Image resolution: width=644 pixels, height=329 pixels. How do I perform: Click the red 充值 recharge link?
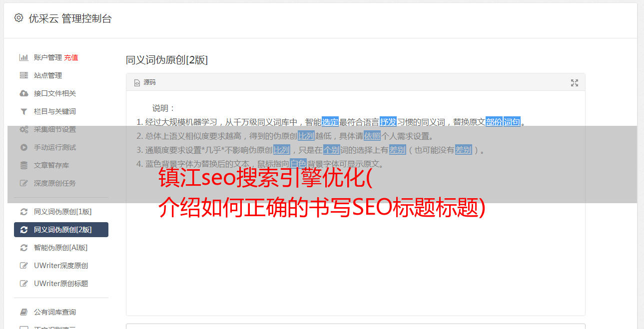71,57
